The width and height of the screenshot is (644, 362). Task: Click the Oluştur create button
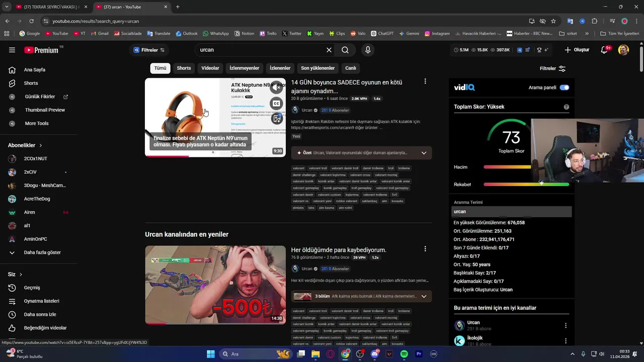point(577,50)
